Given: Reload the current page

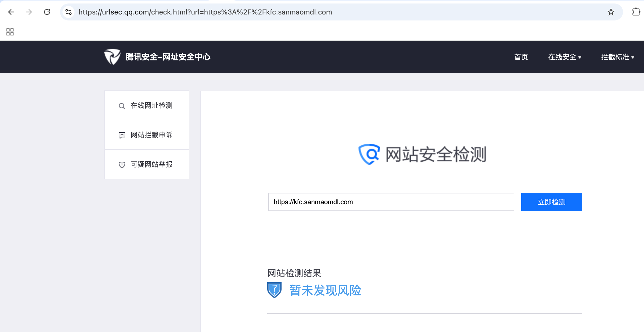Looking at the screenshot, I should tap(47, 12).
